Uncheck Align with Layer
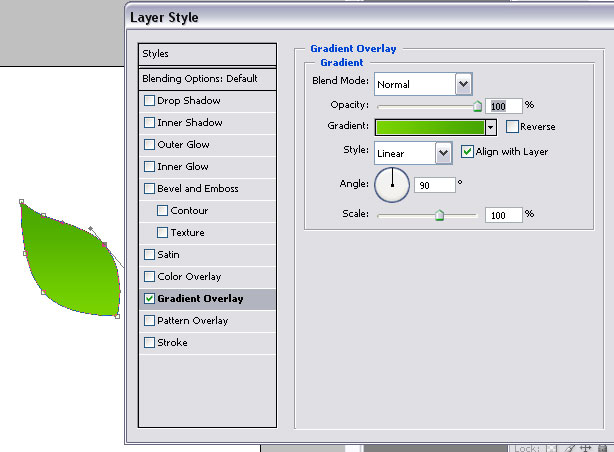Screen dimensions: 614x452 [467, 152]
